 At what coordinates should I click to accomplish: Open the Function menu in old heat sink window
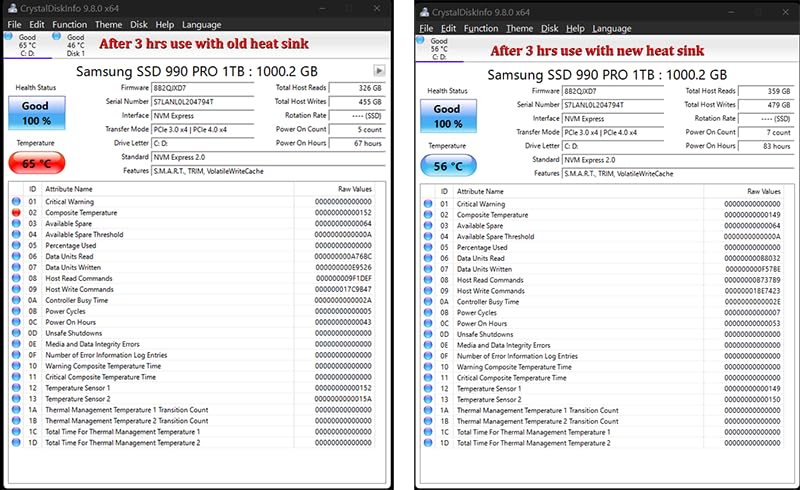(70, 24)
